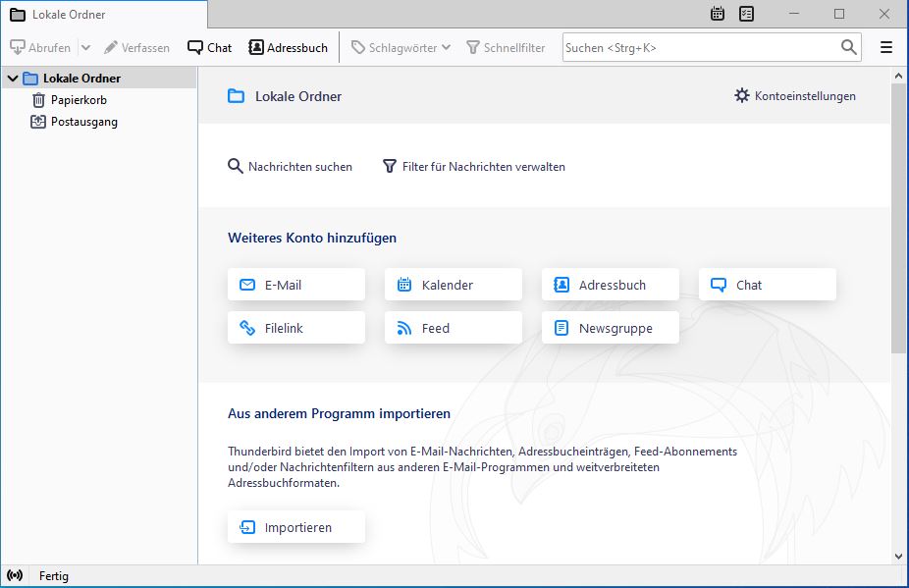Image resolution: width=909 pixels, height=588 pixels.
Task: Open the Schlagwörter dropdown
Action: (401, 47)
